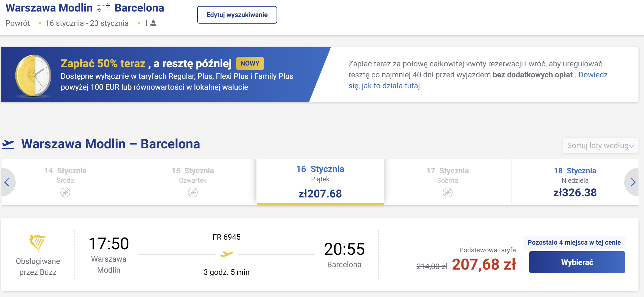The width and height of the screenshot is (644, 297).
Task: Click the yellow plane on flight line
Action: tap(227, 254)
